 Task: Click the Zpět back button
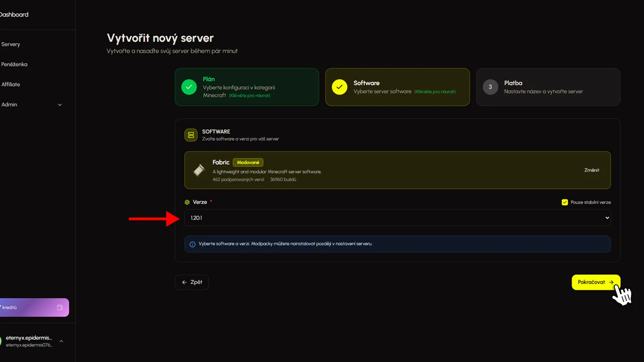tap(192, 282)
